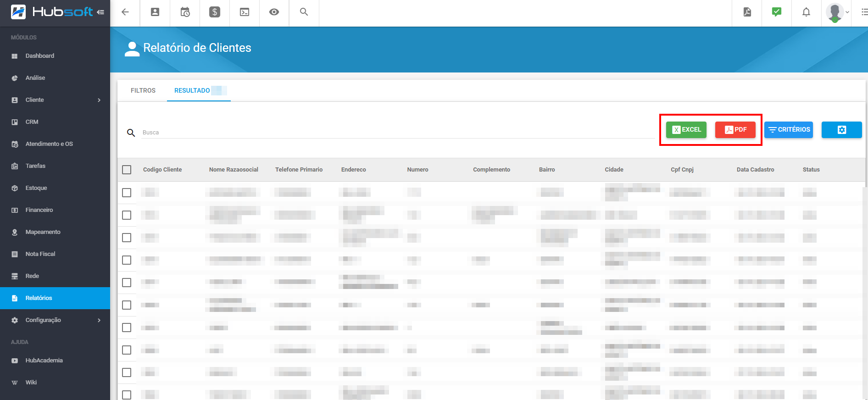Image resolution: width=868 pixels, height=400 pixels.
Task: Sort by Telefone Primario column
Action: (x=299, y=170)
